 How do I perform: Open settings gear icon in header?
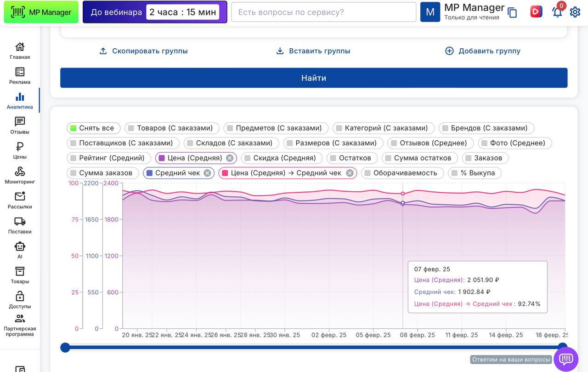(x=575, y=12)
